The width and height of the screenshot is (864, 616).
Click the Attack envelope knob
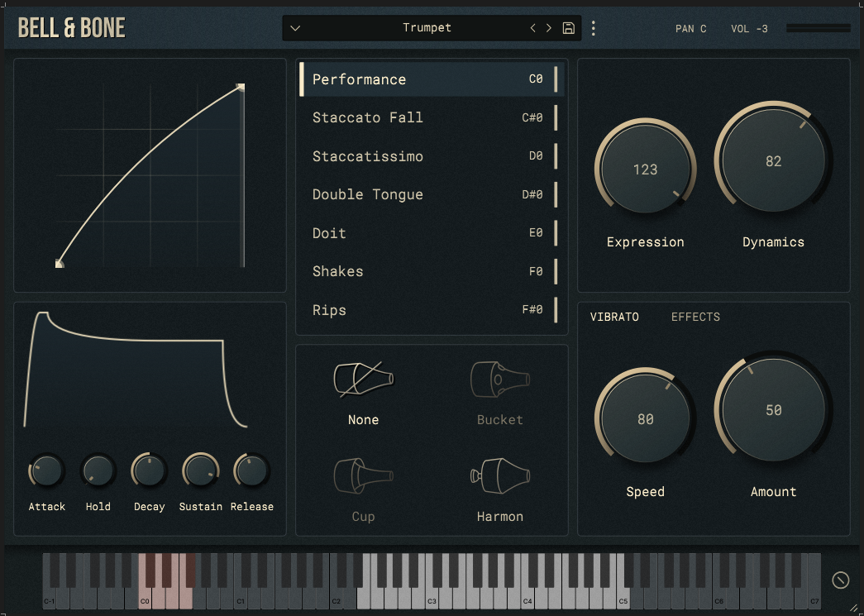(47, 471)
